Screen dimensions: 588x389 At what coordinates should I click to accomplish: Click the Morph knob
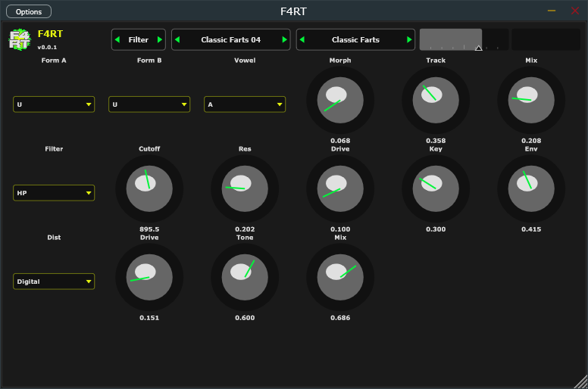tap(340, 101)
